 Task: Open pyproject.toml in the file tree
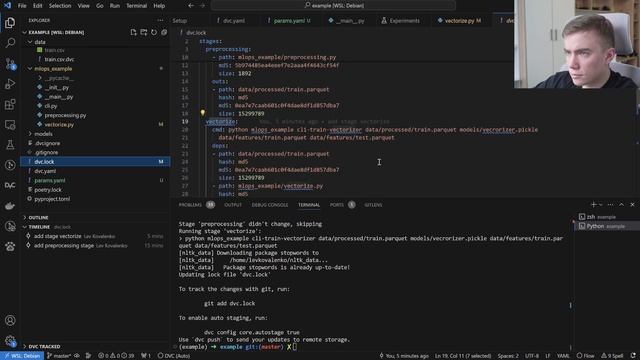tap(52, 199)
